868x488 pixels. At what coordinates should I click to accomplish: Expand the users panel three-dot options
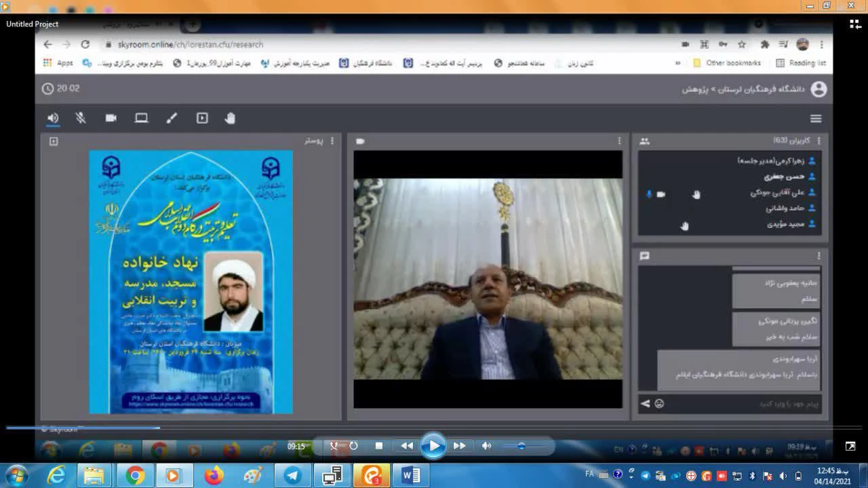[x=818, y=140]
